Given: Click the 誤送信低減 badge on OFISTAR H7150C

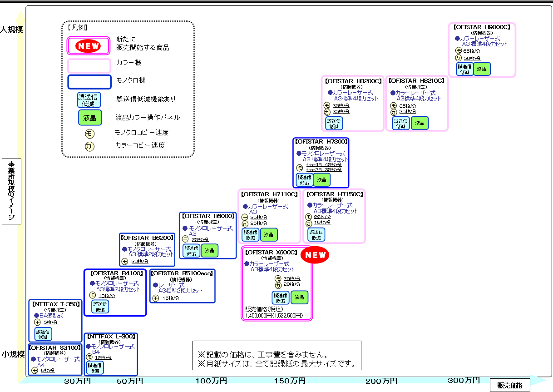Looking at the screenshot, I should point(316,235).
